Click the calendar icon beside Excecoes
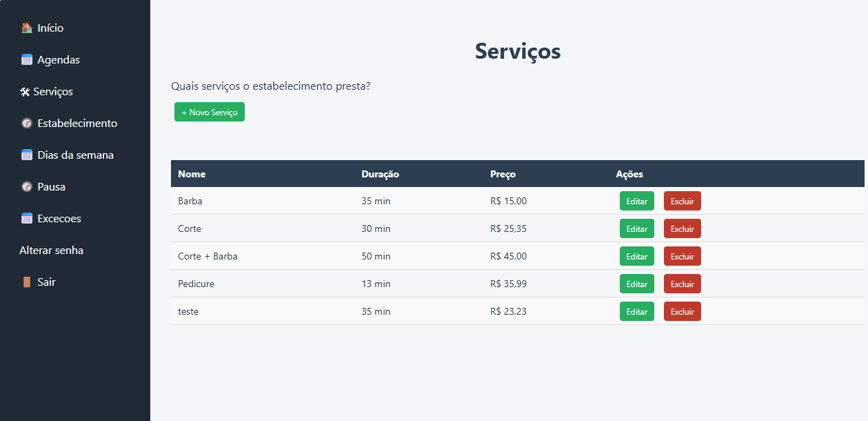The image size is (868, 421). 27,219
